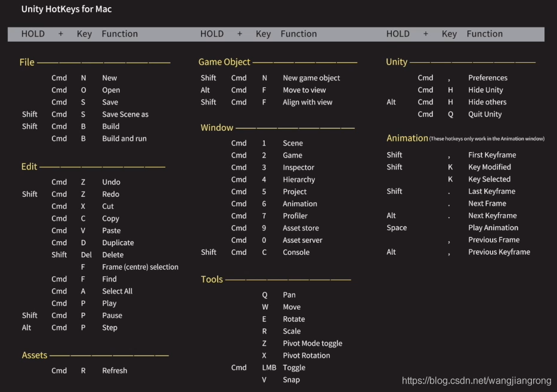Click "Refresh" under Assets
557x392 pixels.
click(x=115, y=371)
